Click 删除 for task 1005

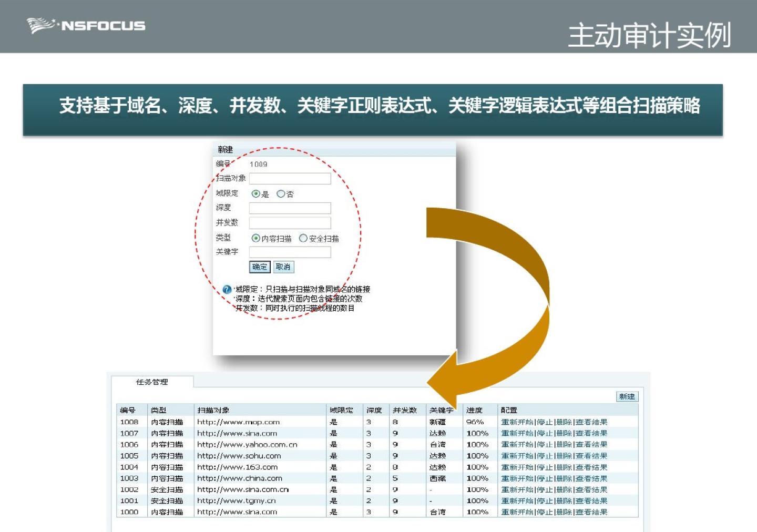pyautogui.click(x=564, y=456)
